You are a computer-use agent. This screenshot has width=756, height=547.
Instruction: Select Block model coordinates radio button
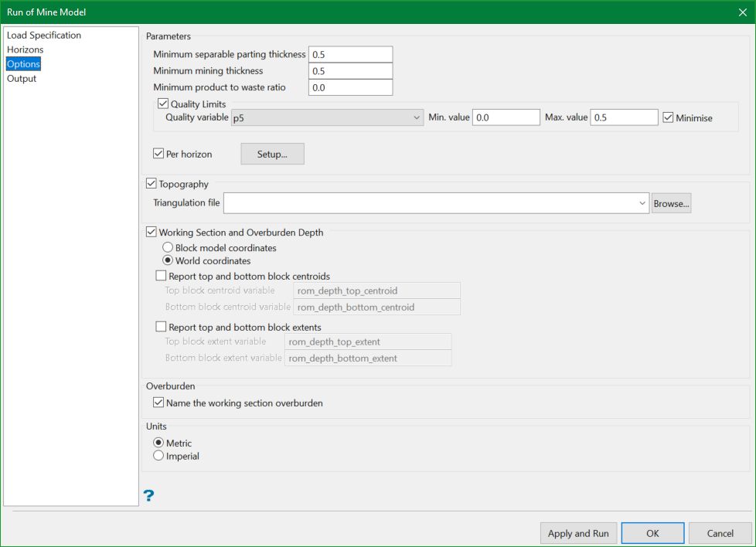pyautogui.click(x=168, y=248)
